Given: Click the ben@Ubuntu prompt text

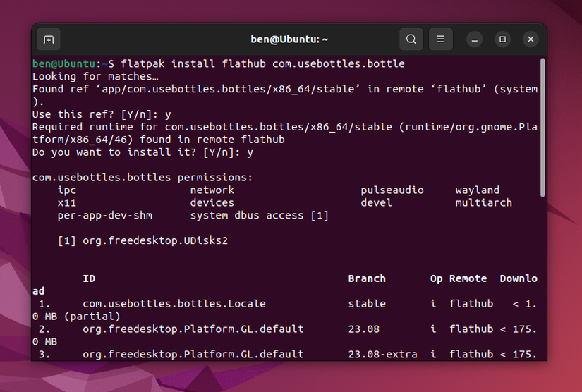Looking at the screenshot, I should [63, 63].
